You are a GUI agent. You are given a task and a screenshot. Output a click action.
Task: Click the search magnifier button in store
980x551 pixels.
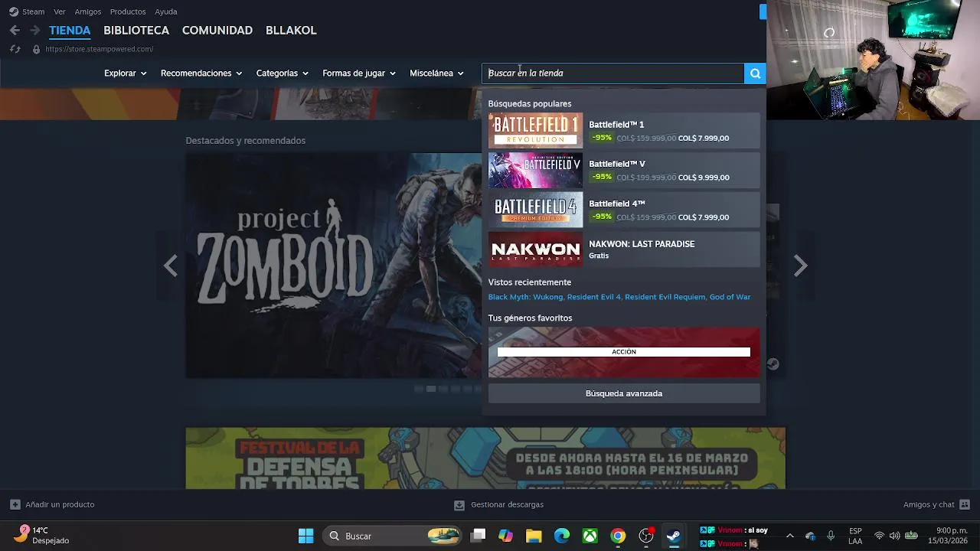coord(755,73)
